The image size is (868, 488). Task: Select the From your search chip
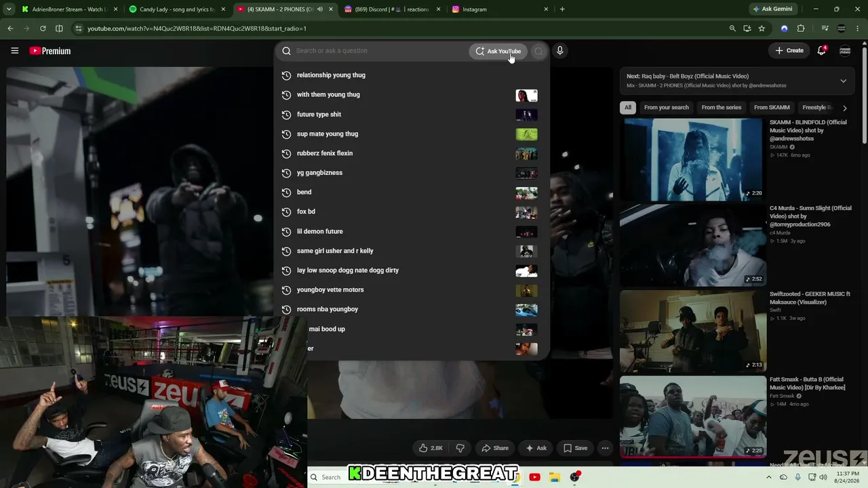point(666,107)
